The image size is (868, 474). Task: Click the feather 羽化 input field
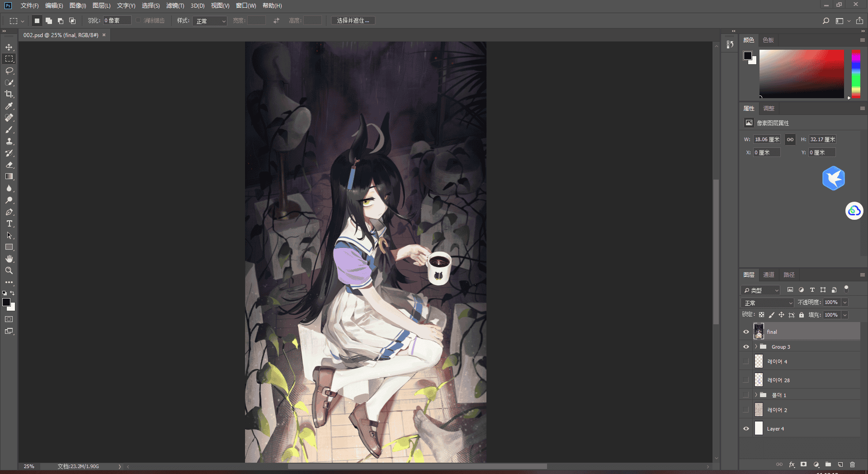tap(117, 21)
